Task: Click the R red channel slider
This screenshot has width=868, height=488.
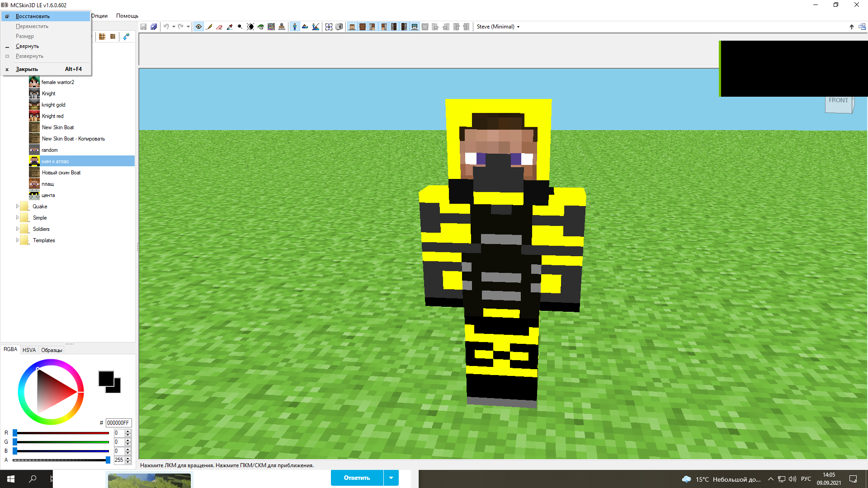Action: (x=61, y=433)
